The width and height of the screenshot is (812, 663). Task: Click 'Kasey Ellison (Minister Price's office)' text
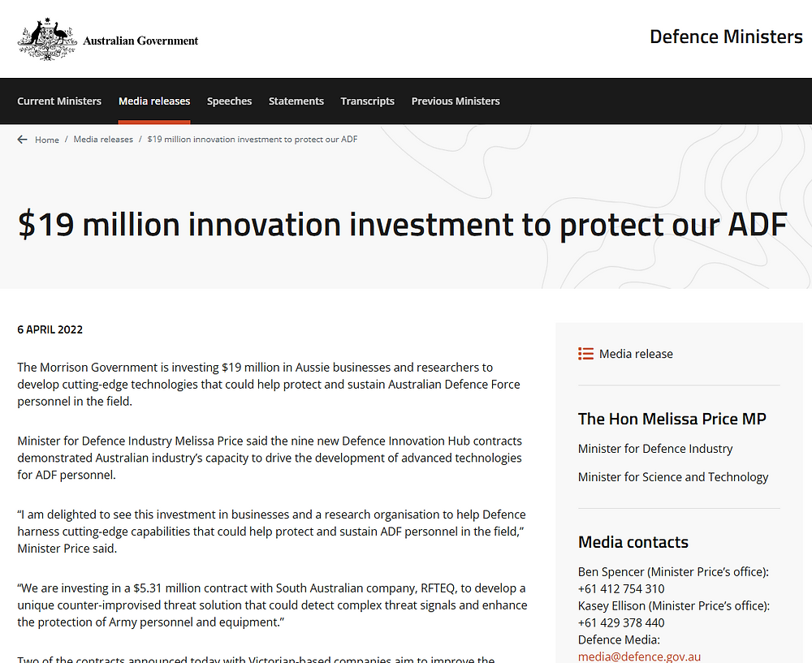tap(674, 605)
